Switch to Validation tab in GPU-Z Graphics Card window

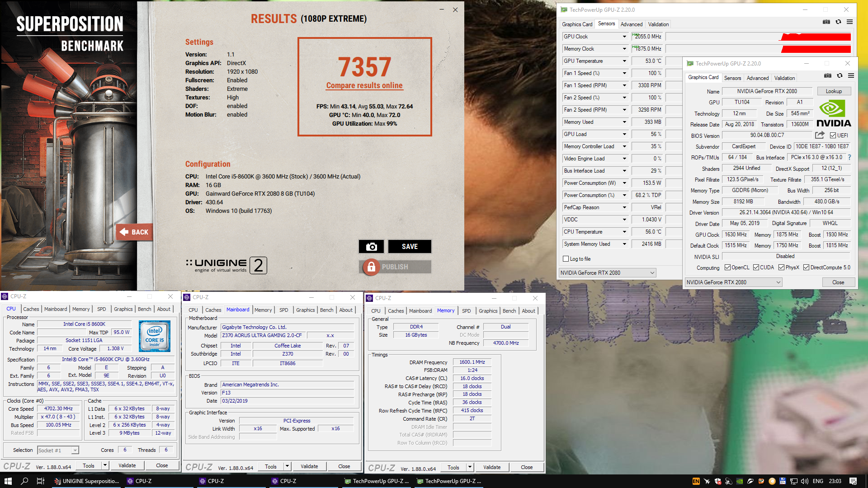click(784, 78)
